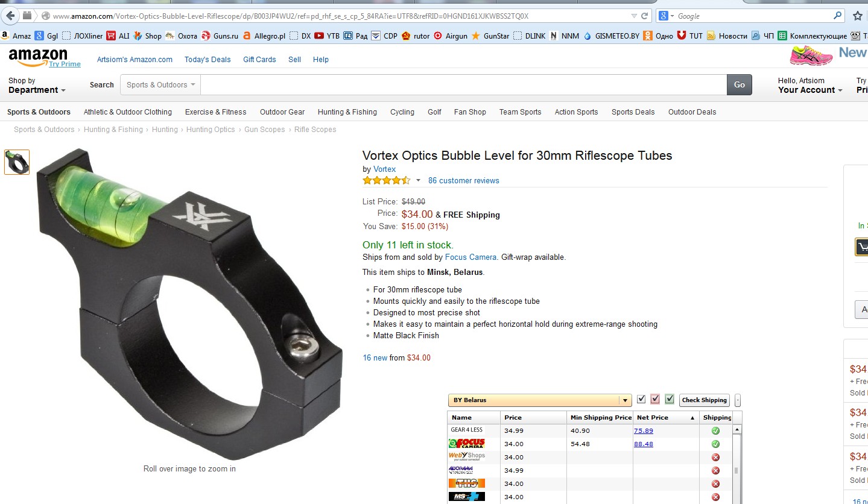Open the YTB YouTube bookmark
This screenshot has height=504, width=868.
(x=326, y=36)
